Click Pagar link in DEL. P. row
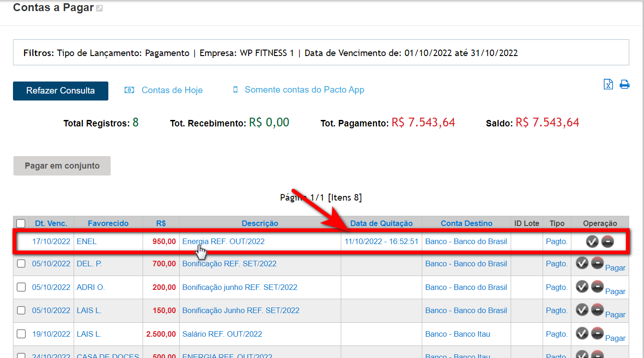Viewport: 644px width, 358px height. click(x=615, y=268)
